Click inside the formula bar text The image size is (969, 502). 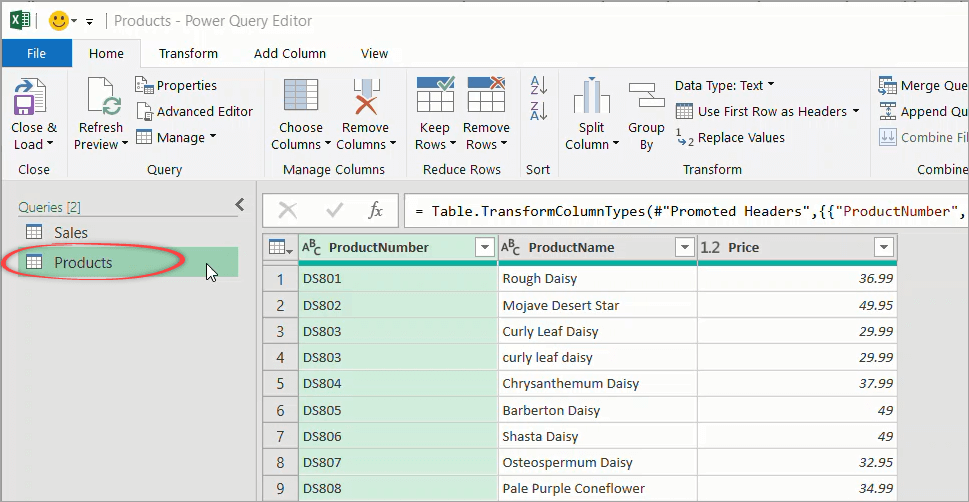680,211
